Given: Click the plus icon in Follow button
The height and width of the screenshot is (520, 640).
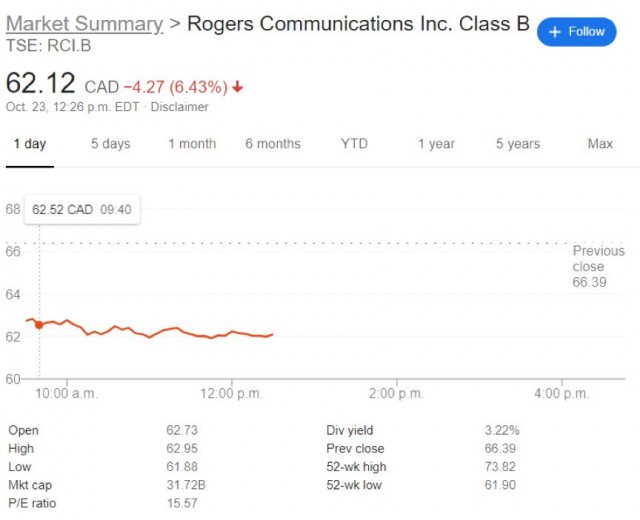Looking at the screenshot, I should (556, 32).
